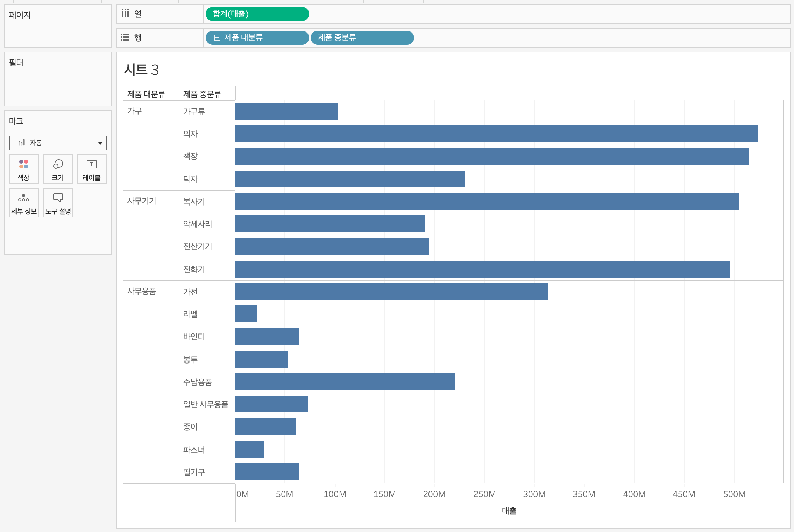Click the 라벨 bar in the chart
Viewport: 794px width, 532px height.
click(x=246, y=314)
